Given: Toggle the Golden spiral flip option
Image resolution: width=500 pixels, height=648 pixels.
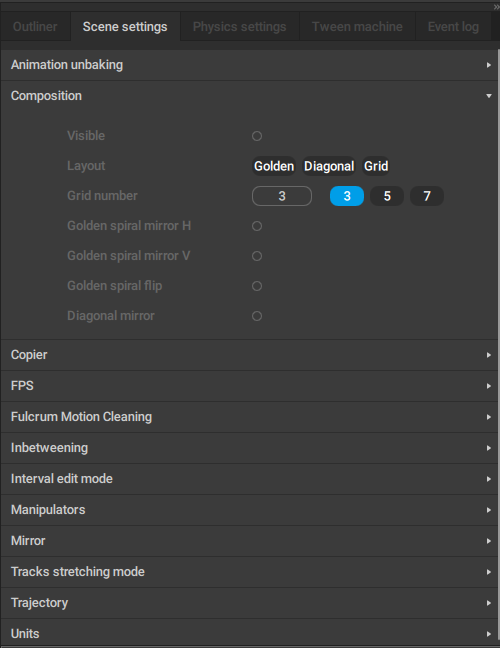Looking at the screenshot, I should [257, 286].
